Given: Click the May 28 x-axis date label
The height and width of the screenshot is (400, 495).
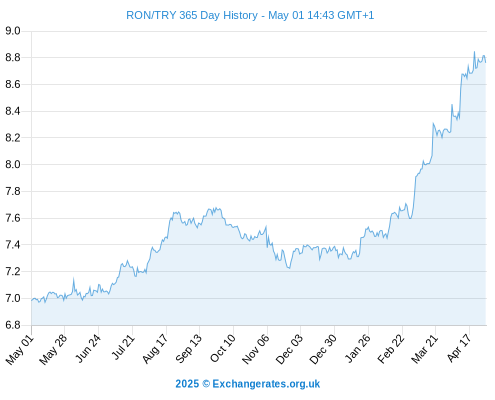Looking at the screenshot, I should pyautogui.click(x=53, y=349).
